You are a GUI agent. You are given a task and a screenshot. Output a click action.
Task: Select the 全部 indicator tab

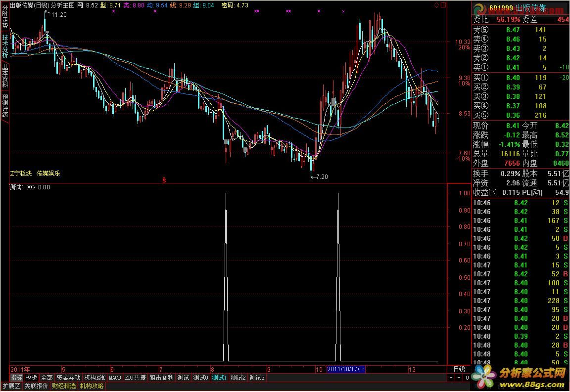coord(47,378)
